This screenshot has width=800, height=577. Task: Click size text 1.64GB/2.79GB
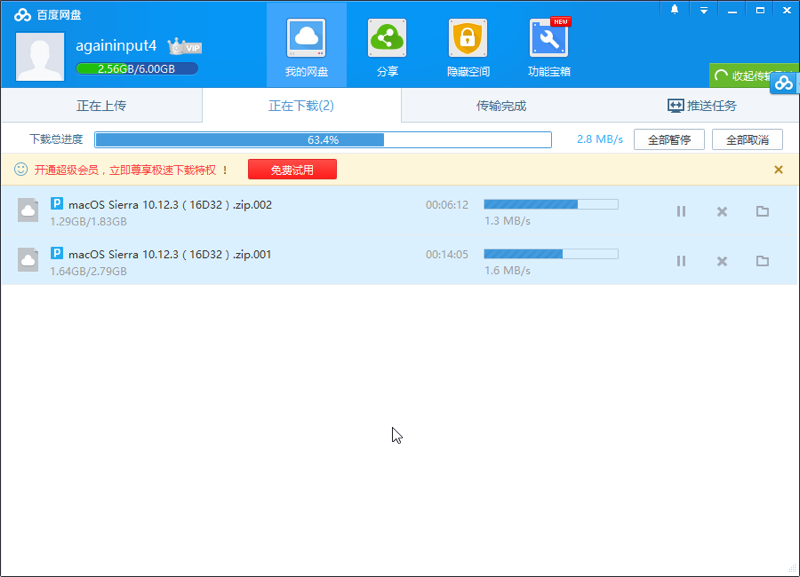pyautogui.click(x=88, y=271)
